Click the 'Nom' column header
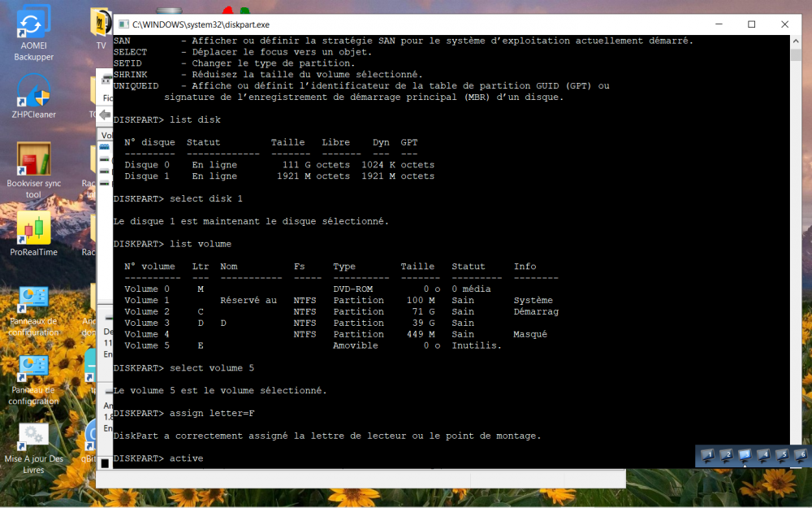Image resolution: width=812 pixels, height=508 pixels. [x=228, y=267]
